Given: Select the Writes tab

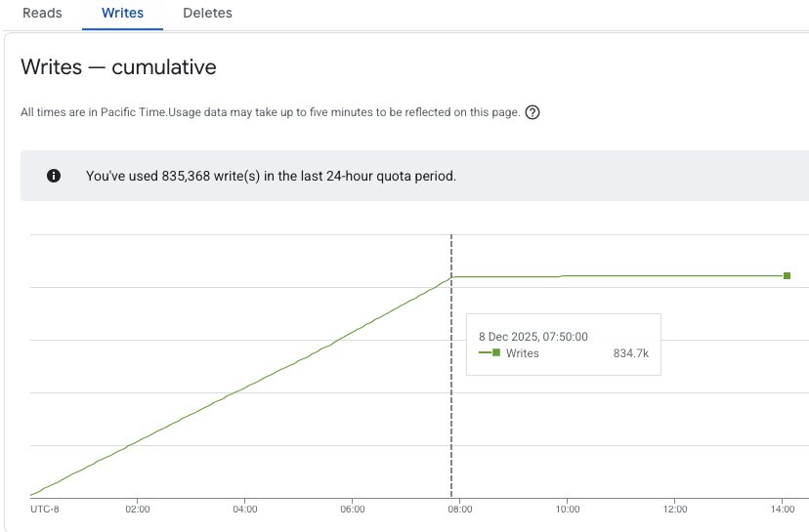Looking at the screenshot, I should 122,14.
